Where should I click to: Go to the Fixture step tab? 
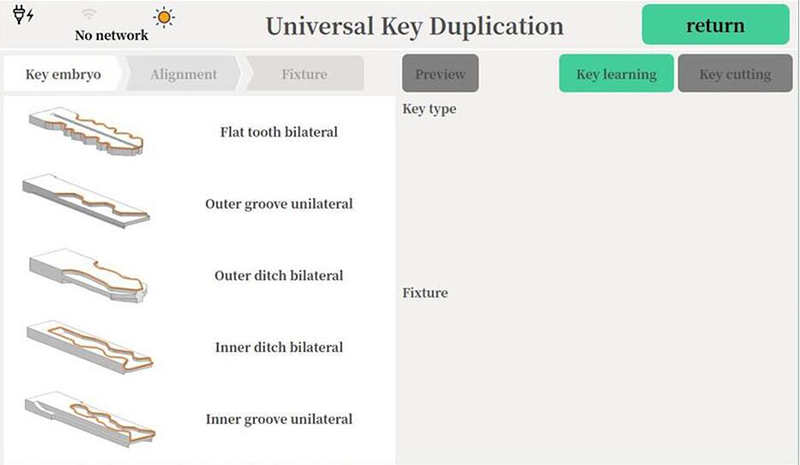point(305,74)
